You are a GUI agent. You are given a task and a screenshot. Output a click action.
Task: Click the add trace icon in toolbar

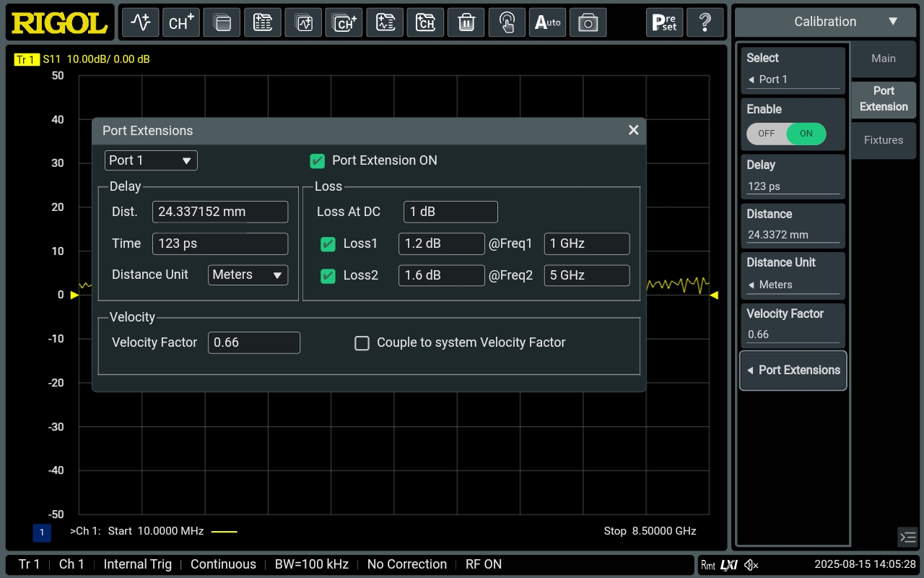pos(140,22)
